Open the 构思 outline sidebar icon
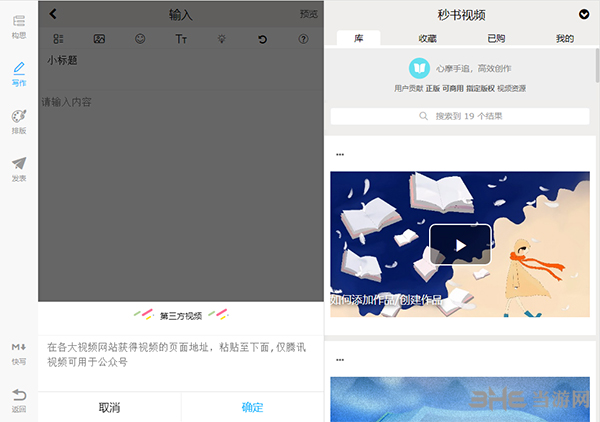600x422 pixels. pos(18,25)
